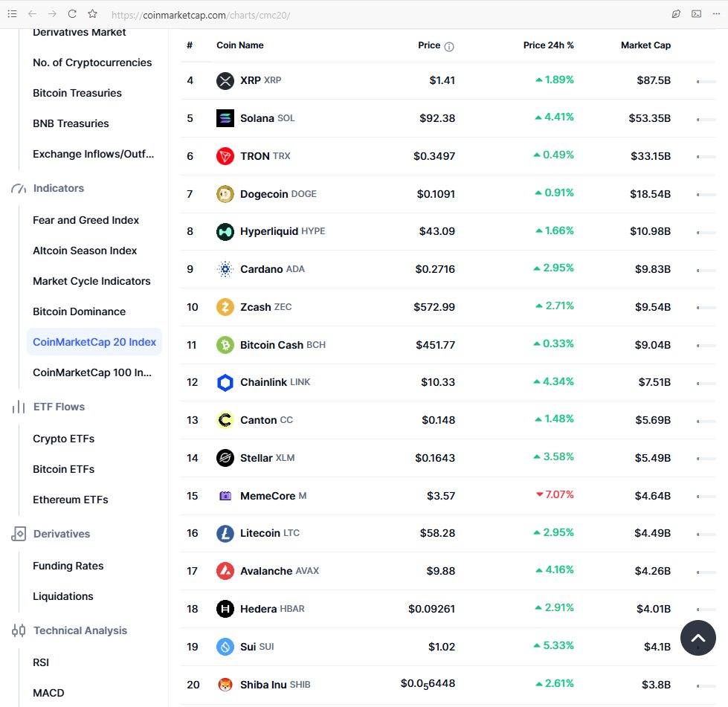The image size is (728, 707).
Task: Open Altcoin Season Index page
Action: pyautogui.click(x=85, y=251)
